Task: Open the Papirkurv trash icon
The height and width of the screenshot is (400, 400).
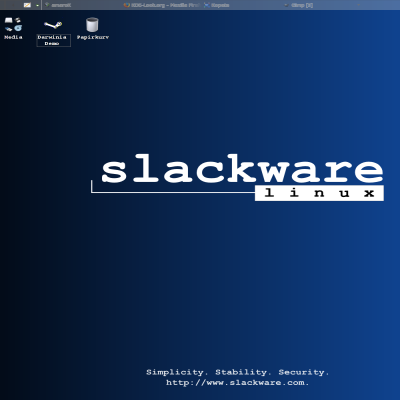Action: pos(92,25)
